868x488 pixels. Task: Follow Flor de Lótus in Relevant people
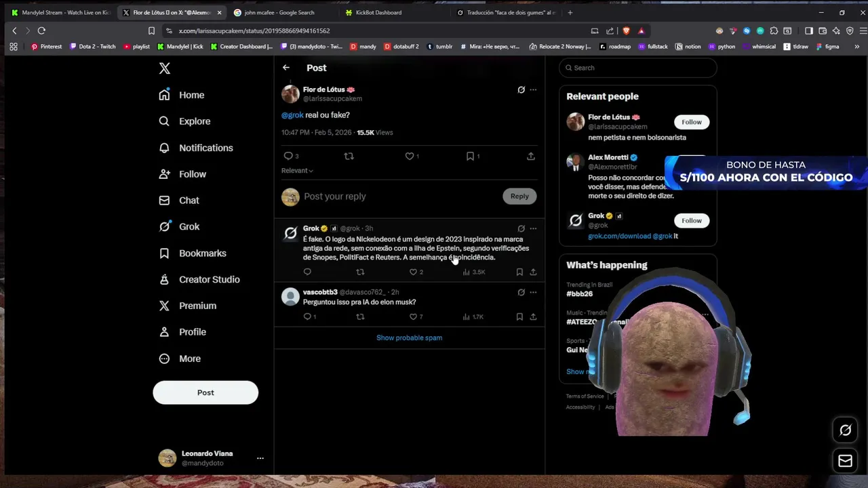[x=692, y=122]
